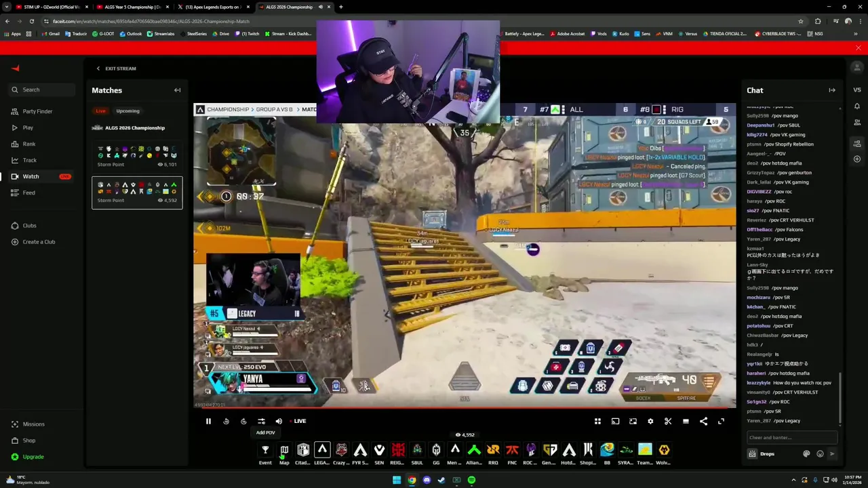Switch to the Live matches tab
The image size is (868, 488).
click(100, 111)
